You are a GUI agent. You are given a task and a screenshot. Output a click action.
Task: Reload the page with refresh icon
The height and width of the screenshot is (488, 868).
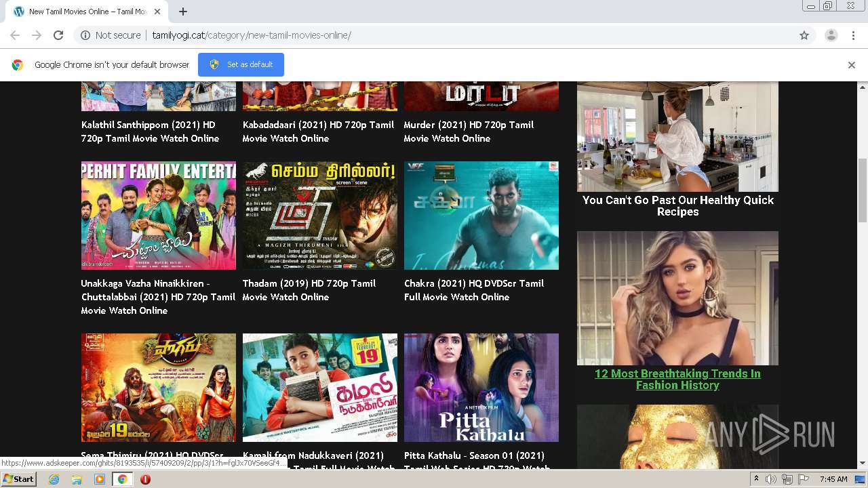pos(58,35)
